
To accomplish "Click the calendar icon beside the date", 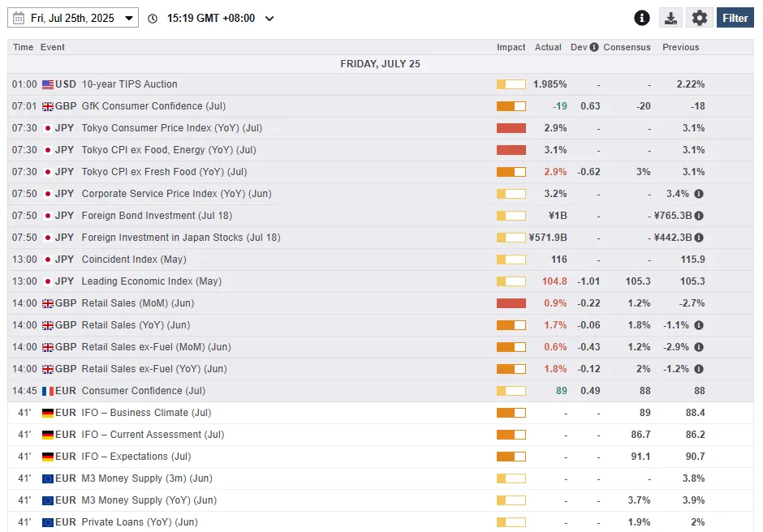I will pos(19,18).
